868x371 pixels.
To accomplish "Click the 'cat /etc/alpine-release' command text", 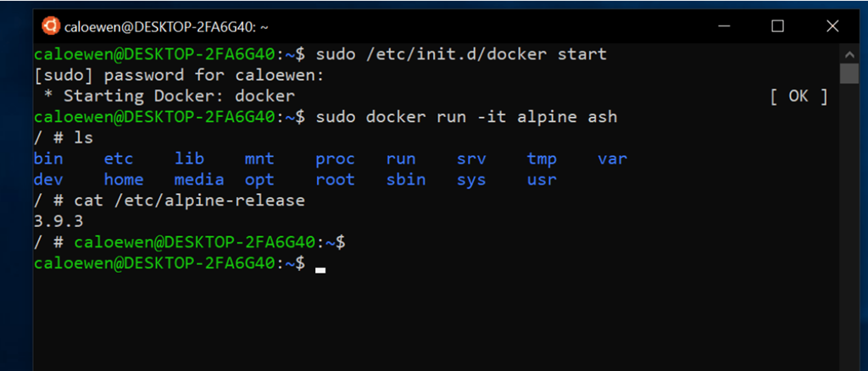I will 189,200.
